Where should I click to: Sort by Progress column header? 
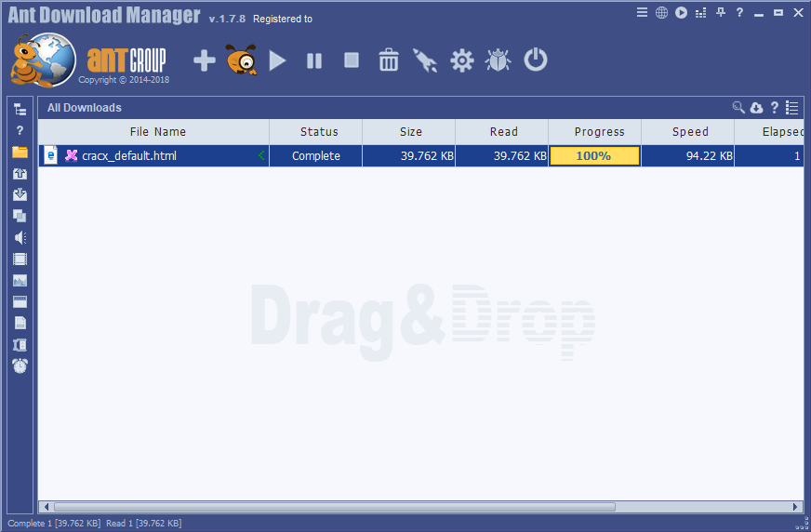pos(595,132)
